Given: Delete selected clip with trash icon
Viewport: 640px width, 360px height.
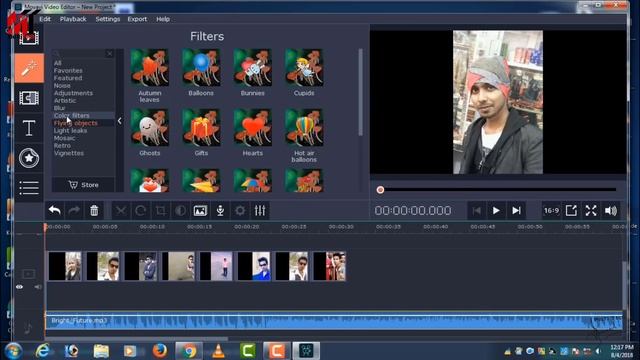Looking at the screenshot, I should click(x=94, y=211).
